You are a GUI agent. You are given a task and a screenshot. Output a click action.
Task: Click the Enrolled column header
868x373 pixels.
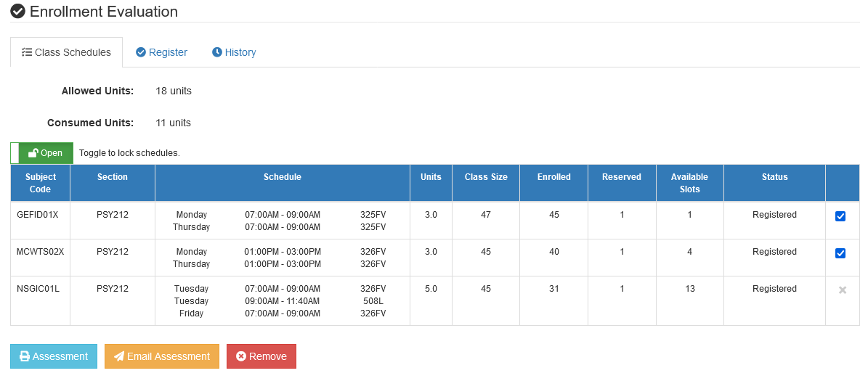coord(553,183)
